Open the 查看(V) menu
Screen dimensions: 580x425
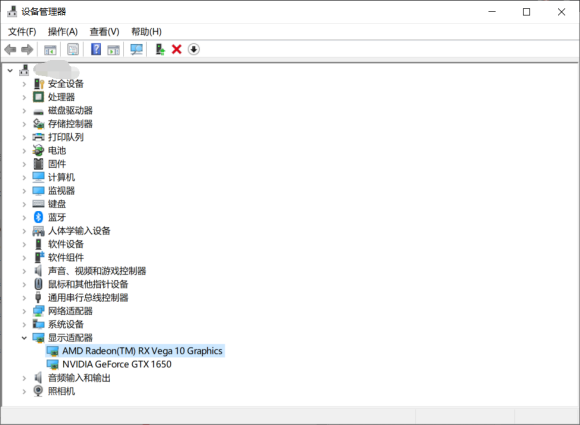[105, 32]
